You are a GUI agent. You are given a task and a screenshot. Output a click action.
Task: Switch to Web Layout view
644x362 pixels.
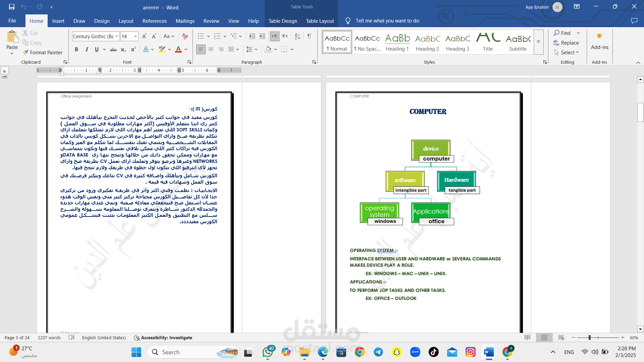561,338
